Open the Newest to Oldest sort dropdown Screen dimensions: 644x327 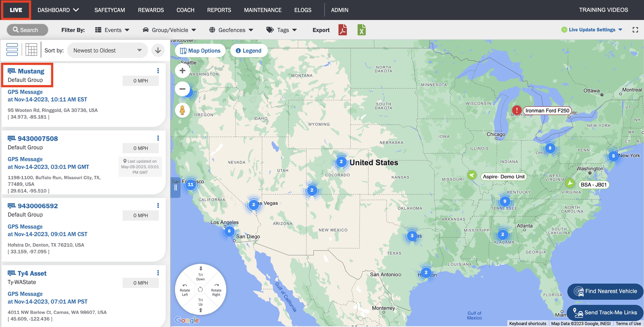[108, 50]
